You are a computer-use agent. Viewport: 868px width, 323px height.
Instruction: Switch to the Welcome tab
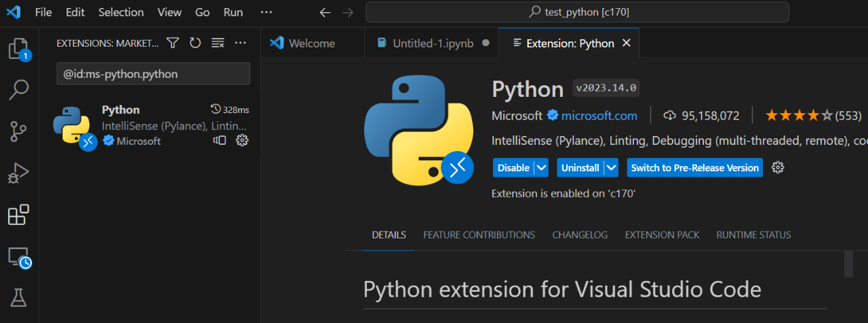(x=312, y=43)
